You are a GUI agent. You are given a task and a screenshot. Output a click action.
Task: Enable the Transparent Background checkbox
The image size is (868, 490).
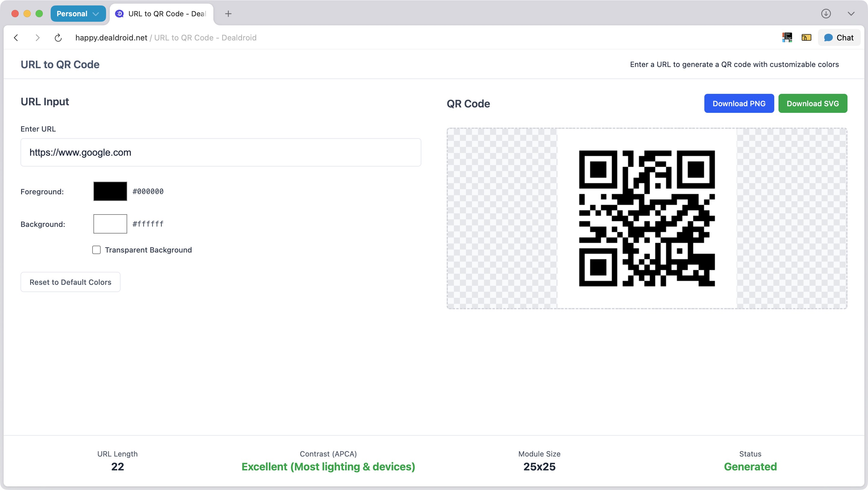[x=96, y=250]
